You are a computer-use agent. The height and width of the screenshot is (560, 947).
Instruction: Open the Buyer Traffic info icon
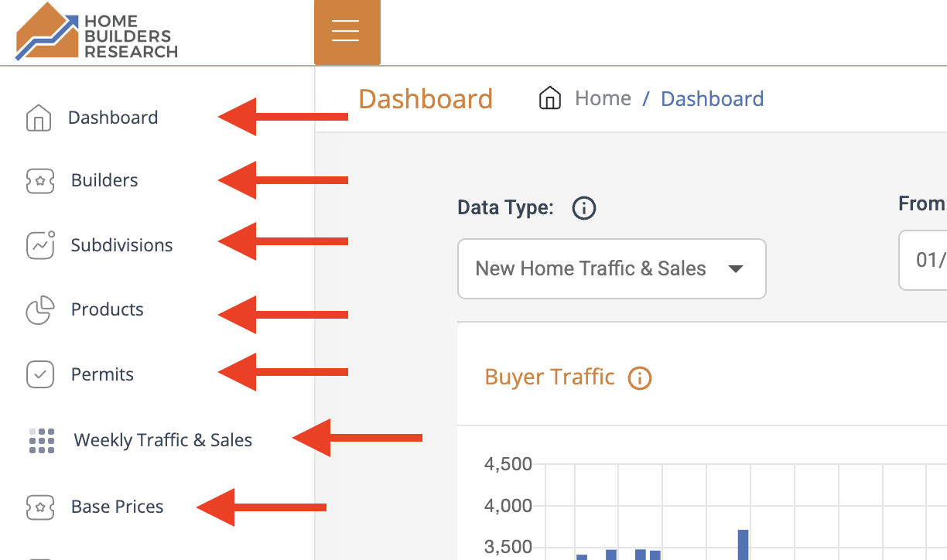pyautogui.click(x=639, y=377)
